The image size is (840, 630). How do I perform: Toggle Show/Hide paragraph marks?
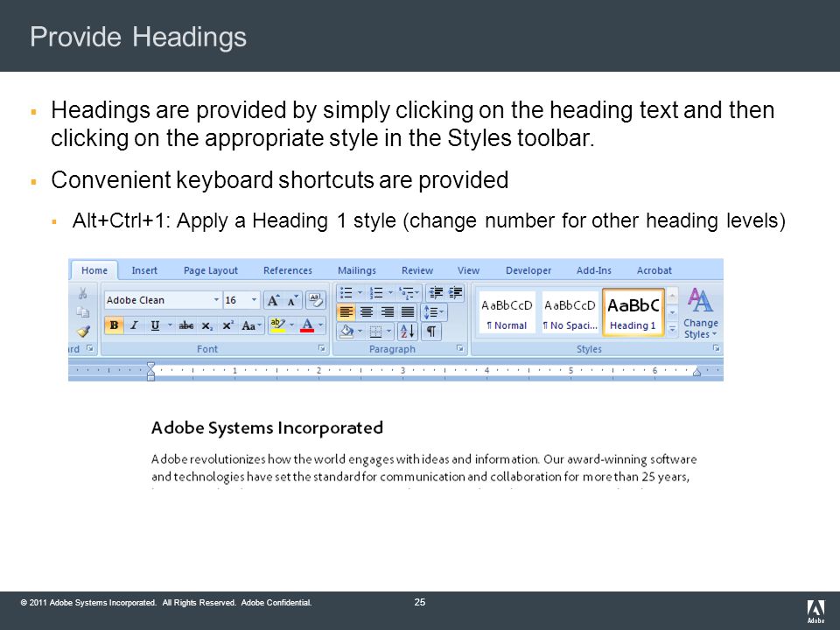430,332
